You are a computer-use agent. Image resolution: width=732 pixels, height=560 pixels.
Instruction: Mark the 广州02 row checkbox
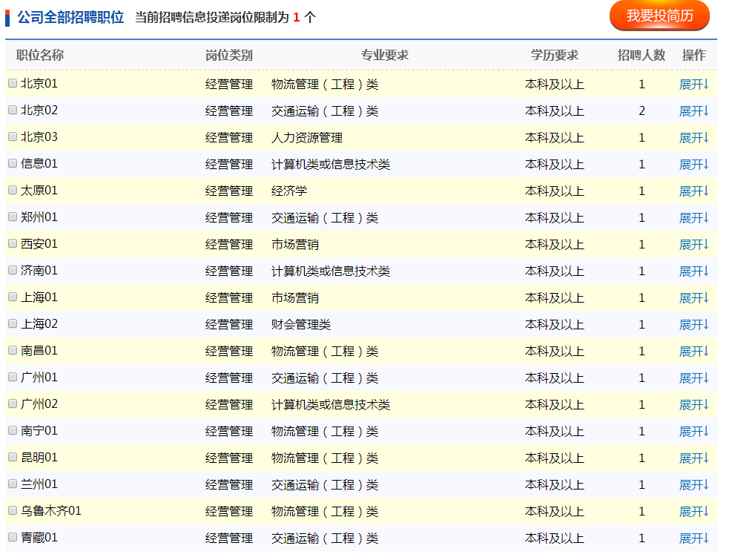(x=13, y=404)
